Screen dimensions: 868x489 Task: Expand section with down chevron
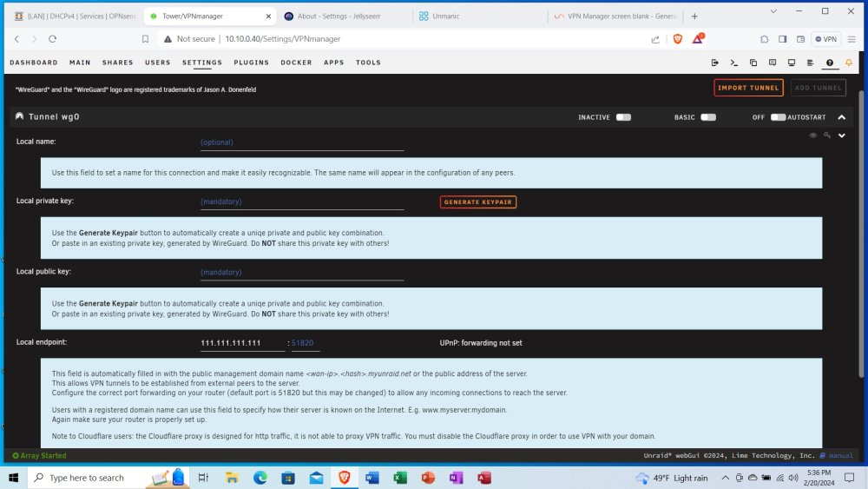[841, 135]
